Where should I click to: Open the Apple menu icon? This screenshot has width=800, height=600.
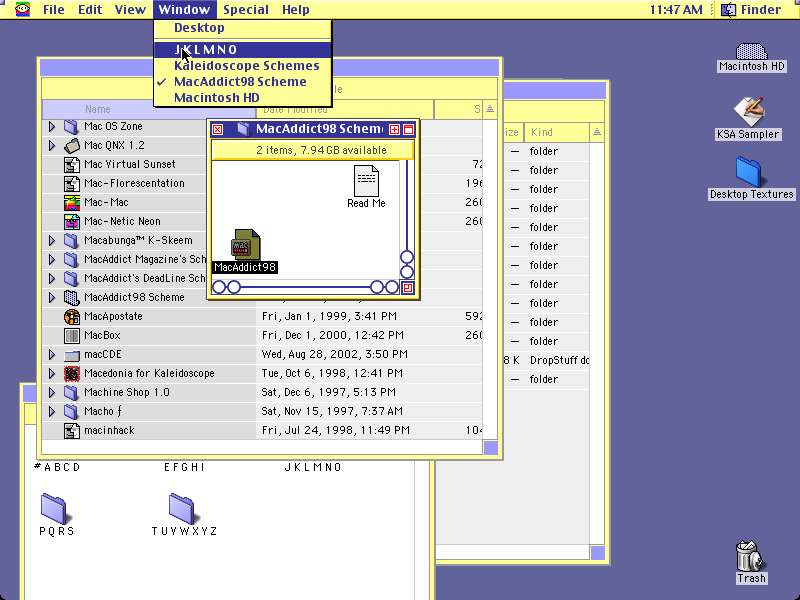click(22, 9)
